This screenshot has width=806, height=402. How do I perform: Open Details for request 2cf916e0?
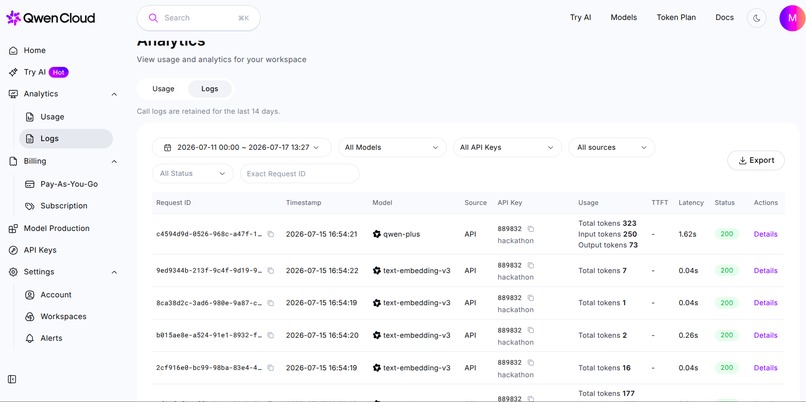point(765,368)
